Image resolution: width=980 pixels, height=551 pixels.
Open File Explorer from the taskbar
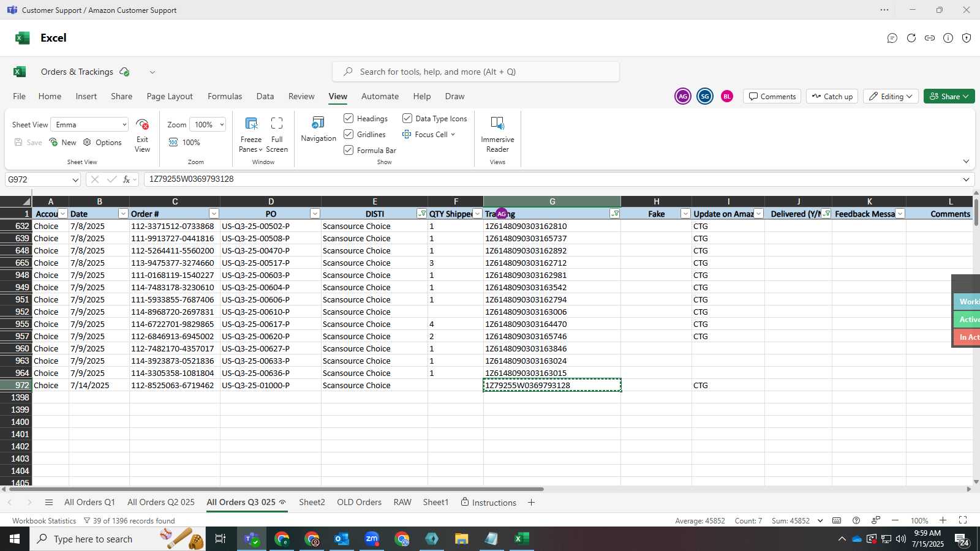click(x=461, y=539)
